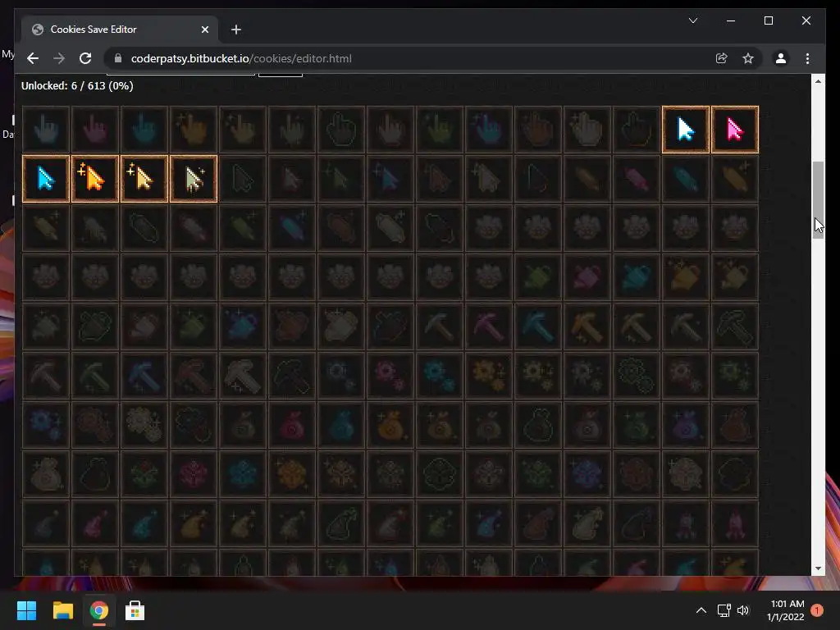840x630 pixels.
Task: Unlock the orange temple upgrade
Action: [x=292, y=475]
